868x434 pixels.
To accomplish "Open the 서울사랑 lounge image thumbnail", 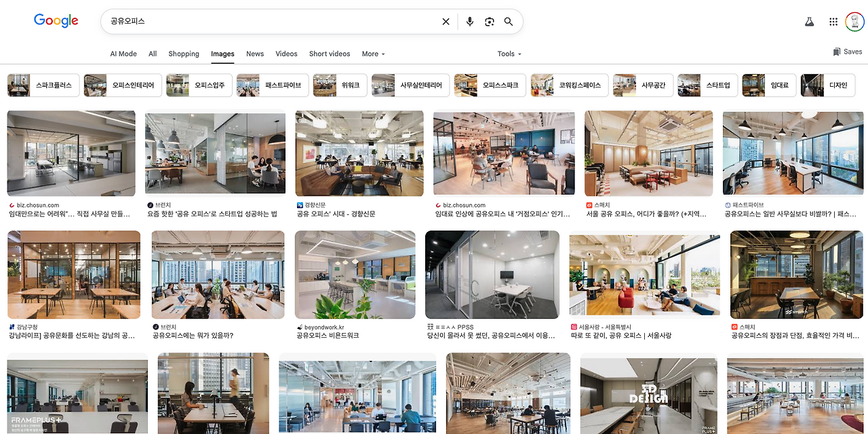I will tap(644, 275).
